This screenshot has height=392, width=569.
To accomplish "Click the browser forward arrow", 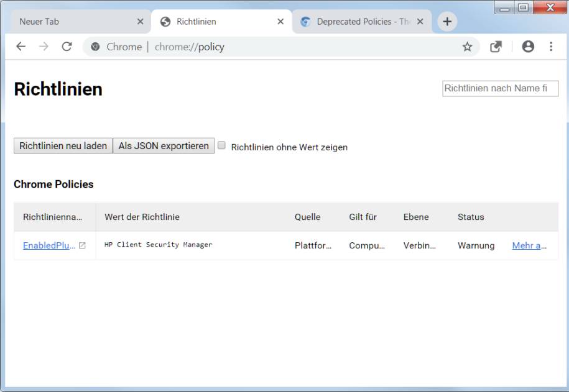I will pos(44,47).
